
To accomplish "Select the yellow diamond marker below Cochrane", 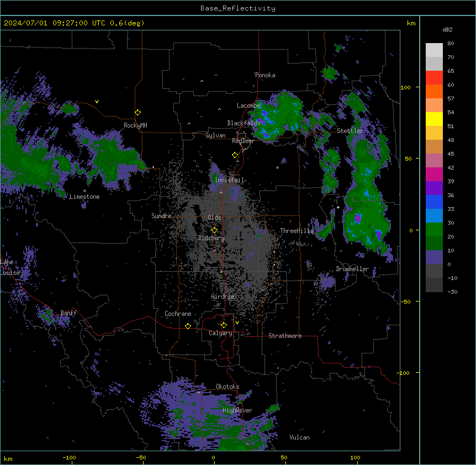I will pyautogui.click(x=188, y=326).
